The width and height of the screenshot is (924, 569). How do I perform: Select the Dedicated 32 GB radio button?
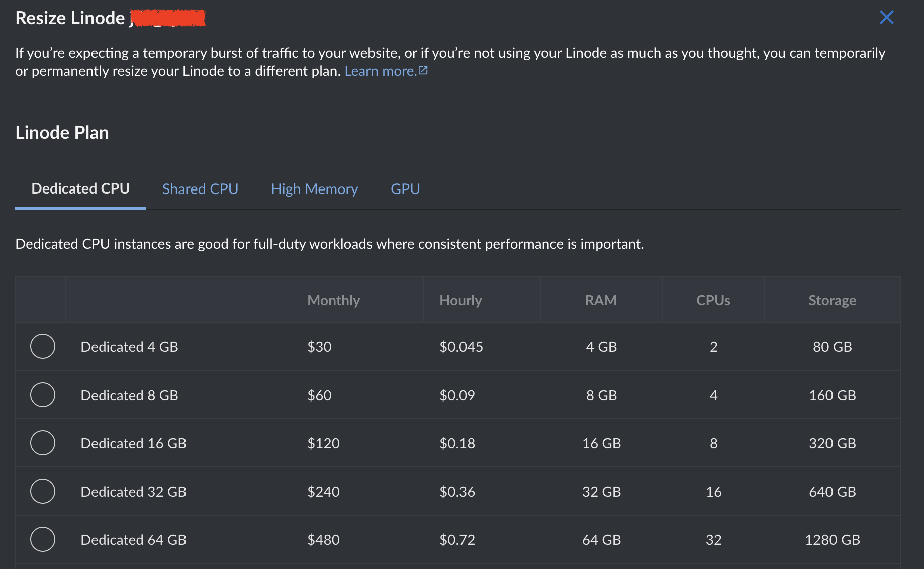tap(43, 491)
